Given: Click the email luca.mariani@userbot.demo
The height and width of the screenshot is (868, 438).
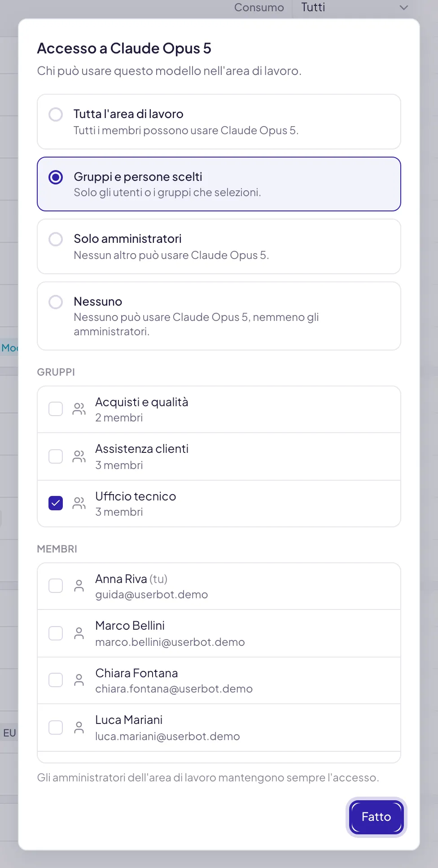Looking at the screenshot, I should (167, 736).
